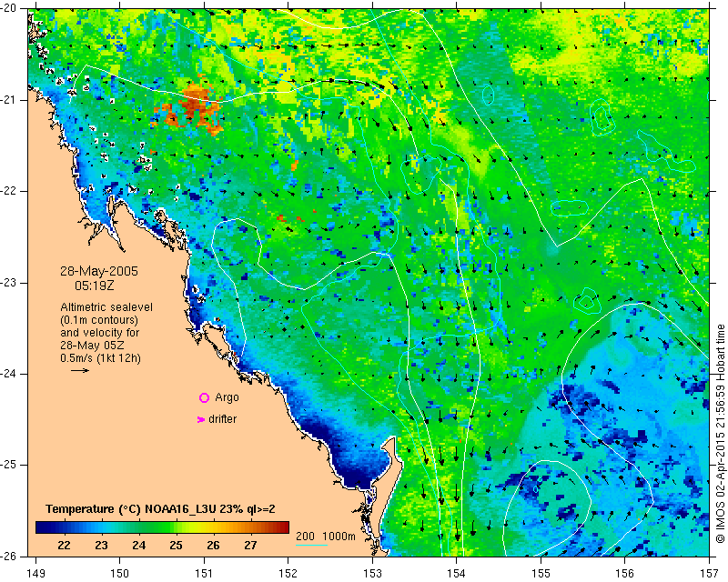
Task: Click the 26 label on temperature scale
Action: pyautogui.click(x=213, y=545)
